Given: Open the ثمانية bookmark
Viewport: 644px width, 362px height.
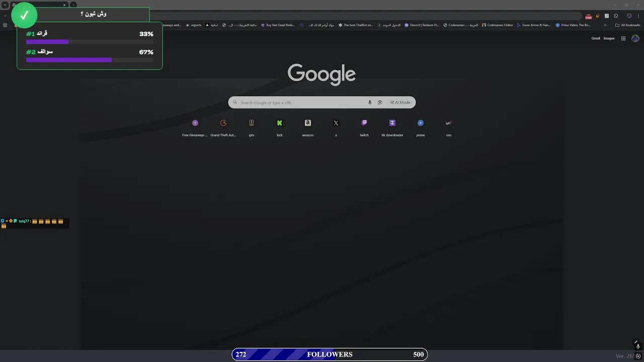Looking at the screenshot, I should pos(212,25).
